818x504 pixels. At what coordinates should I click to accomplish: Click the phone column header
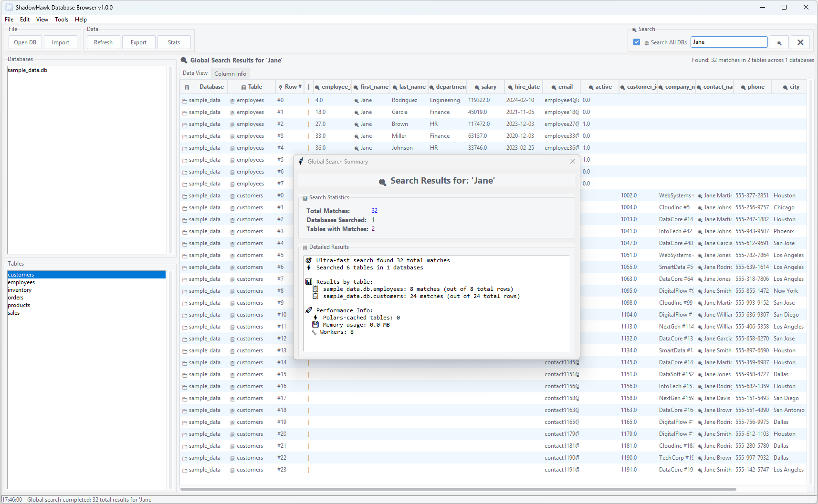click(753, 87)
